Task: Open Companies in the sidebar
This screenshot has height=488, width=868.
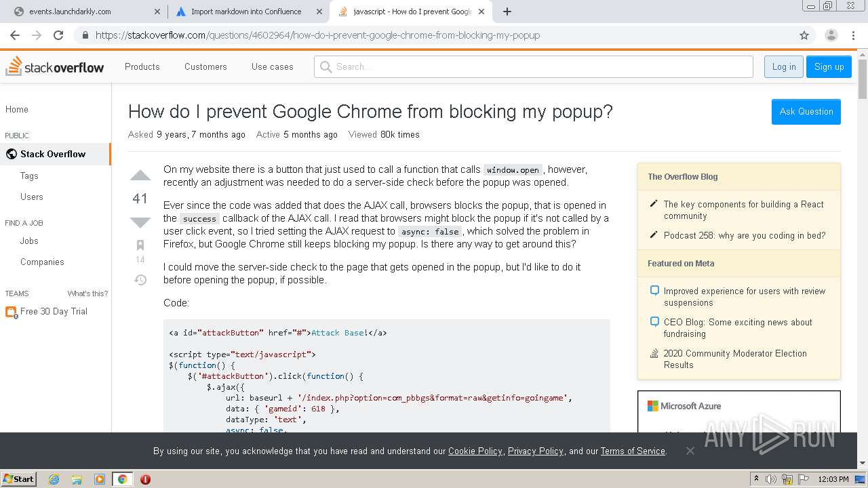Action: click(x=42, y=262)
